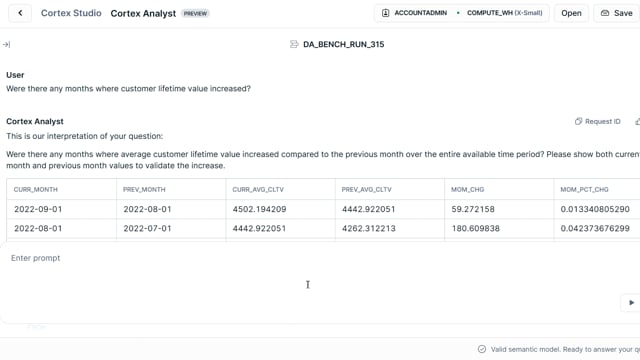
Task: Open the ACCOUNTADMIN role selector
Action: [414, 13]
